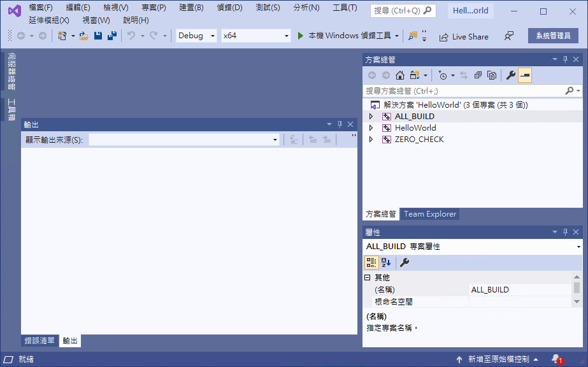The image size is (588, 367).
Task: Click the Live Share label
Action: [x=470, y=37]
